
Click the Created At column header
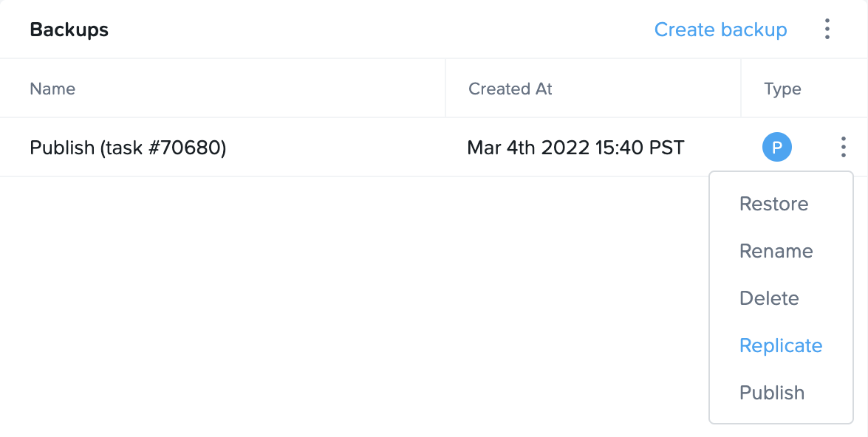click(510, 88)
